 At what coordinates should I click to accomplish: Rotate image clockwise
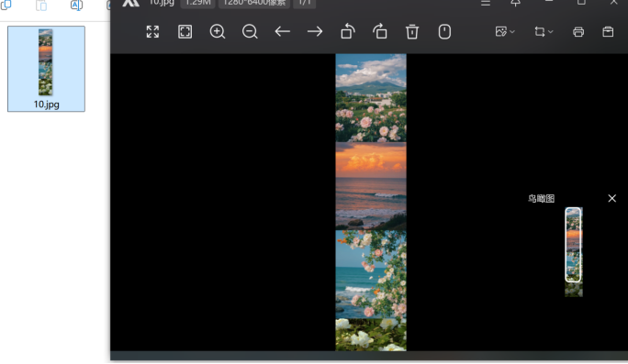pos(380,31)
